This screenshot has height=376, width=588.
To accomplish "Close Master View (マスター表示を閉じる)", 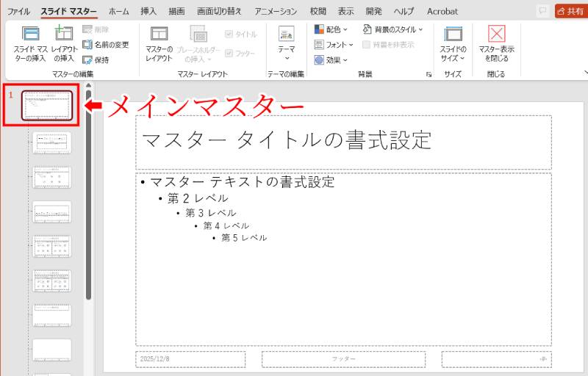I will point(497,43).
